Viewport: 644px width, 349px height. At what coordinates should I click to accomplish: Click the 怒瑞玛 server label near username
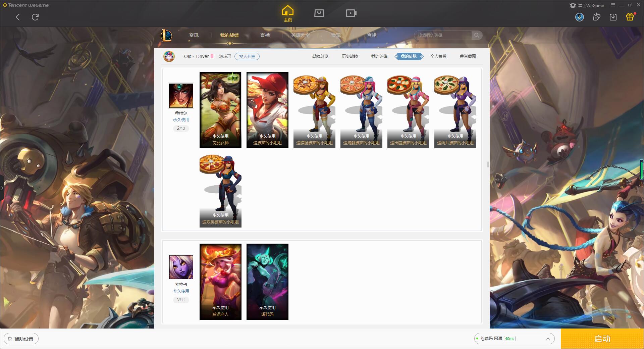pos(225,56)
